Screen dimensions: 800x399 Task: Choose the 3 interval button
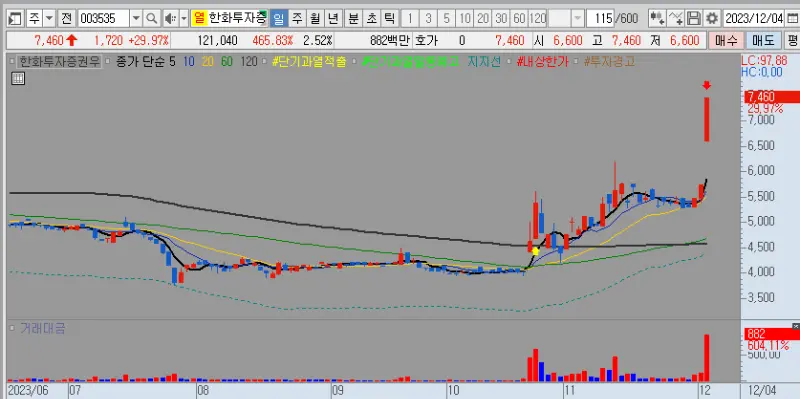pyautogui.click(x=428, y=19)
